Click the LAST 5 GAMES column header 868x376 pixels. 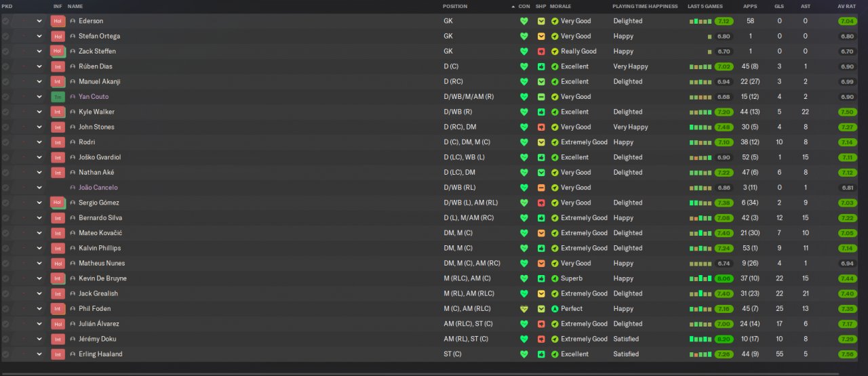point(706,6)
